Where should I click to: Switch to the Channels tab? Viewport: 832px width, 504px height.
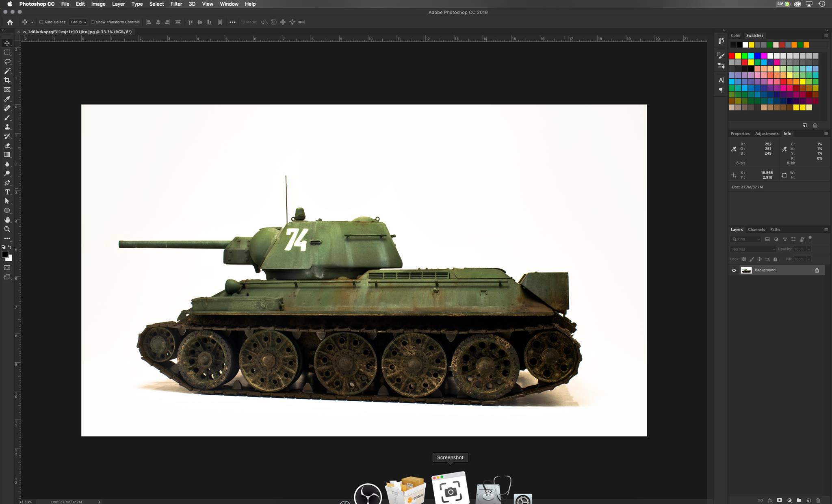pos(756,229)
